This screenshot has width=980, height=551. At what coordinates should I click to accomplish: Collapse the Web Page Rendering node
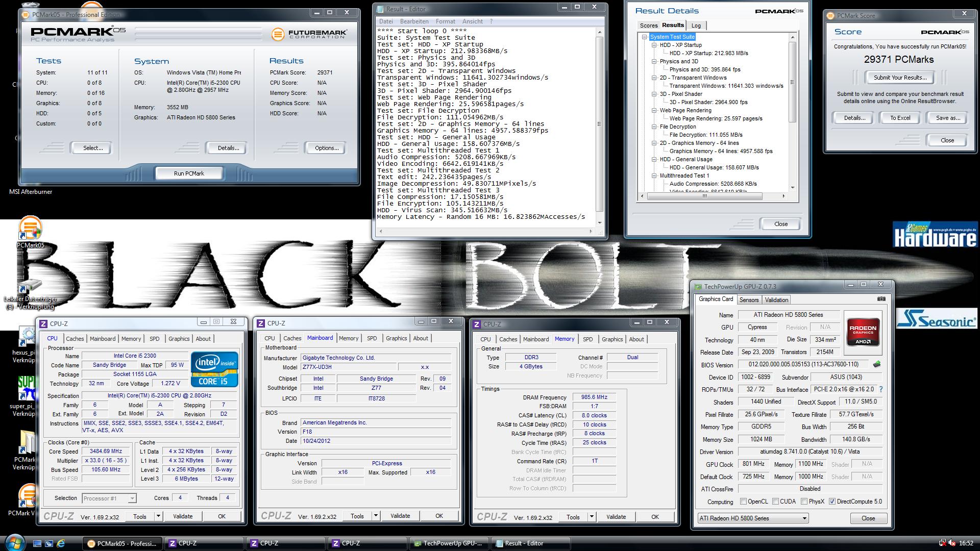click(x=654, y=110)
